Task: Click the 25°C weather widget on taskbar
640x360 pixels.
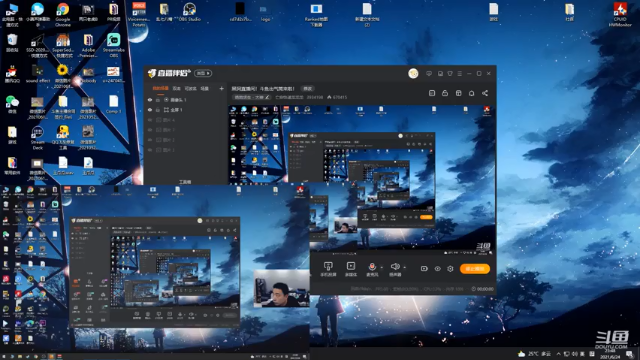Action: click(x=534, y=353)
